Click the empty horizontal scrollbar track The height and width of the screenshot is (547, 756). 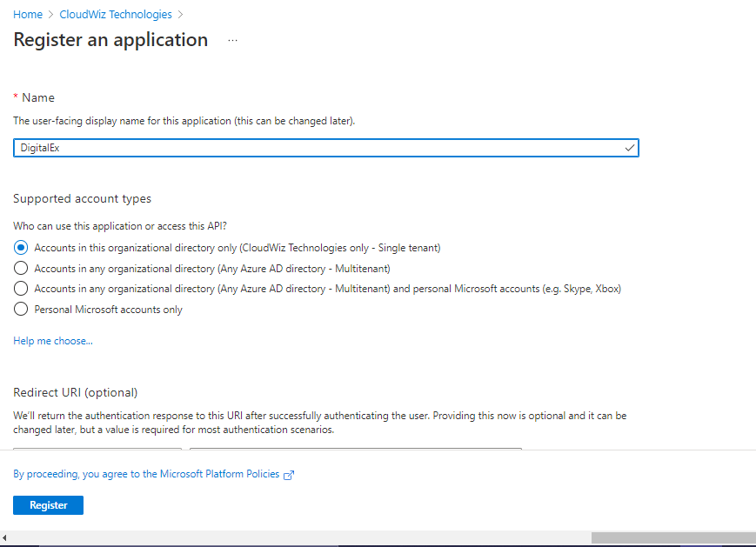point(296,537)
